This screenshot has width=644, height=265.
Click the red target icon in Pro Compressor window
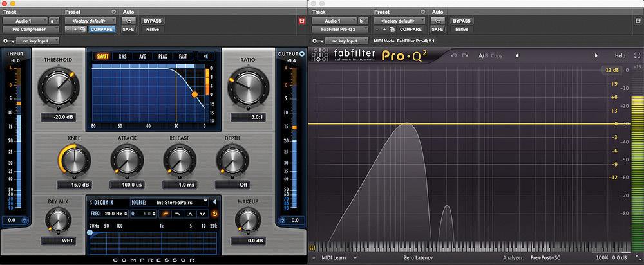302,21
